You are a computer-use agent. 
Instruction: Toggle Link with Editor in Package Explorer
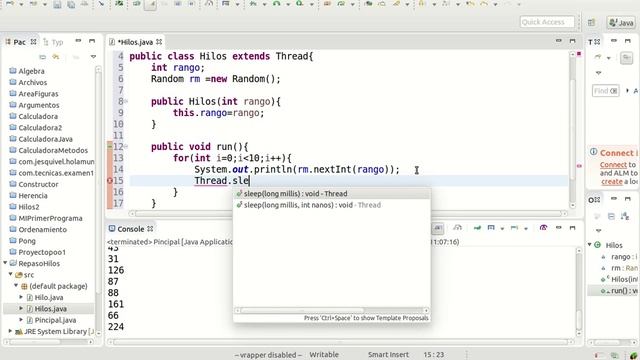56,57
